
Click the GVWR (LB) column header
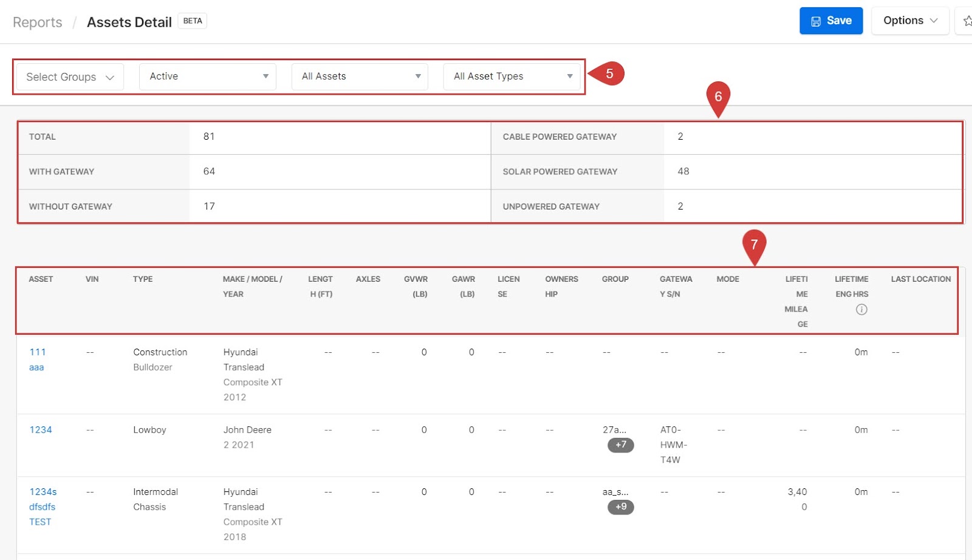[x=416, y=287]
